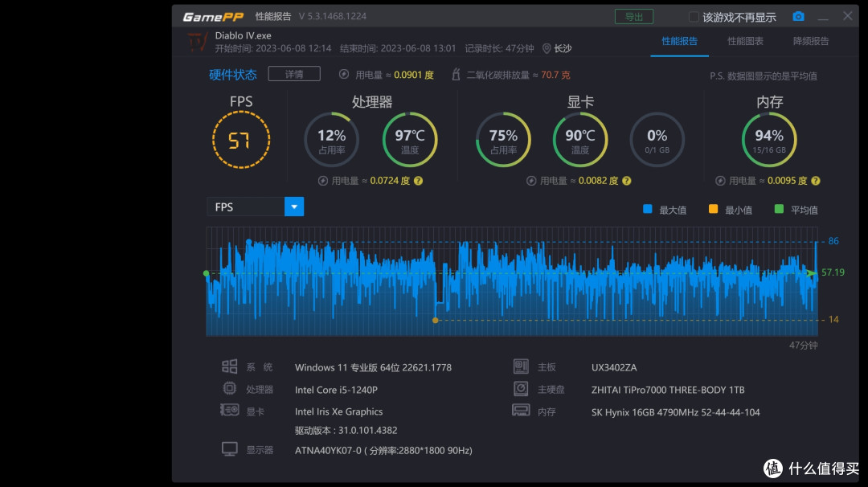Viewport: 868px width, 487px height.
Task: Click the camera screenshot icon
Action: (x=798, y=17)
